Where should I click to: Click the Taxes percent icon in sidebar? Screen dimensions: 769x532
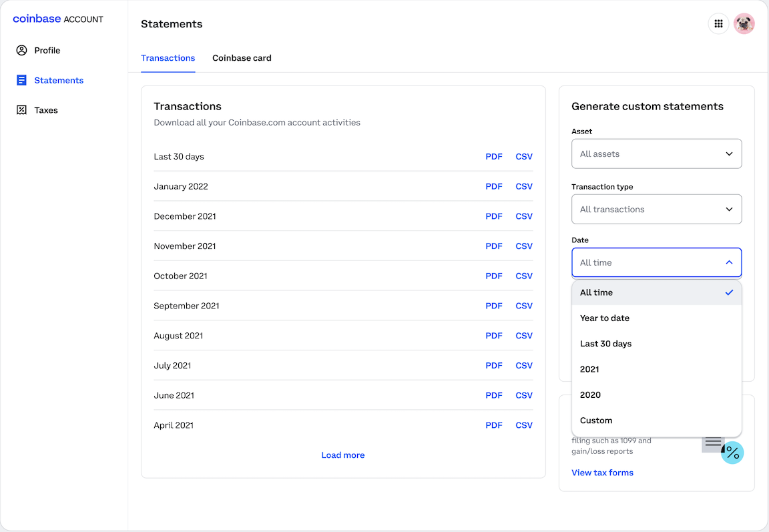22,110
